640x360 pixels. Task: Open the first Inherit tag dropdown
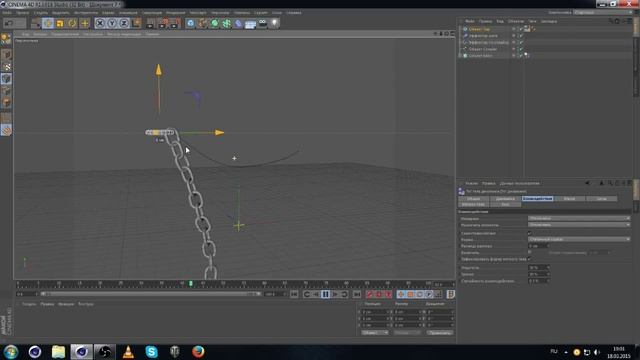(x=579, y=218)
